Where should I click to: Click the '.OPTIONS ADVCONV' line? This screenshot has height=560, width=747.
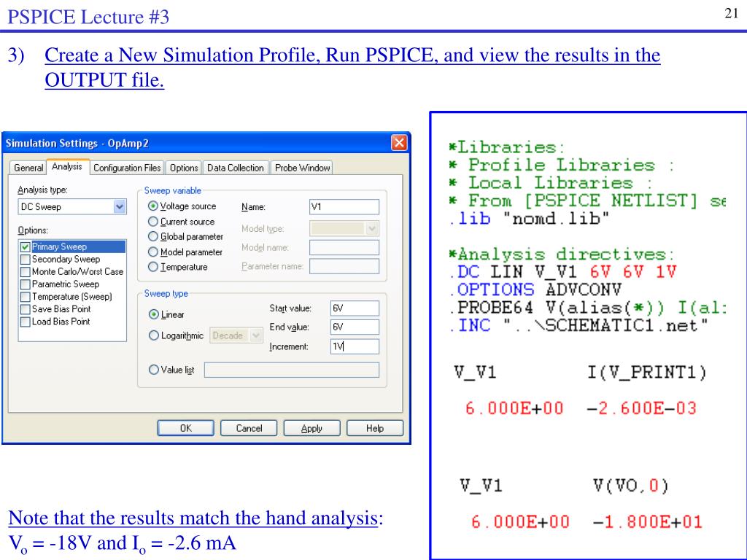[535, 289]
